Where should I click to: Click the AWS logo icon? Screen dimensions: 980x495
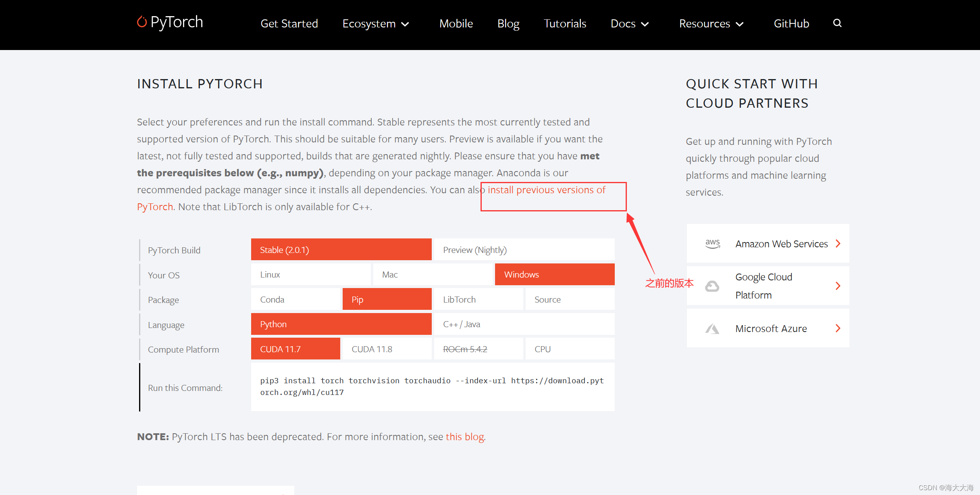712,243
